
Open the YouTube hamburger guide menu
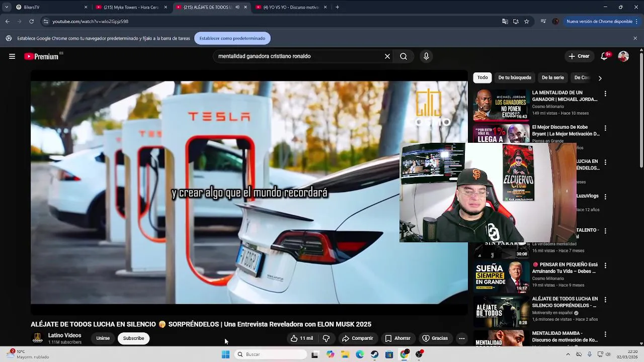coord(12,56)
